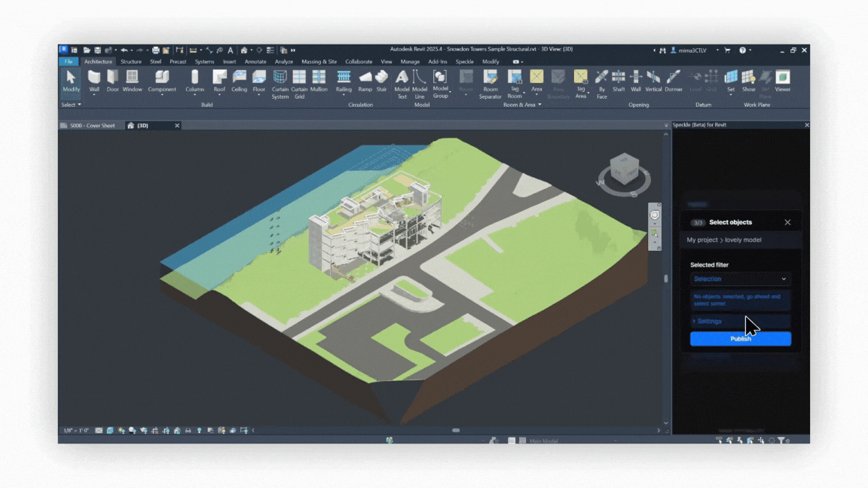Close the {3D} view tab

coord(177,126)
